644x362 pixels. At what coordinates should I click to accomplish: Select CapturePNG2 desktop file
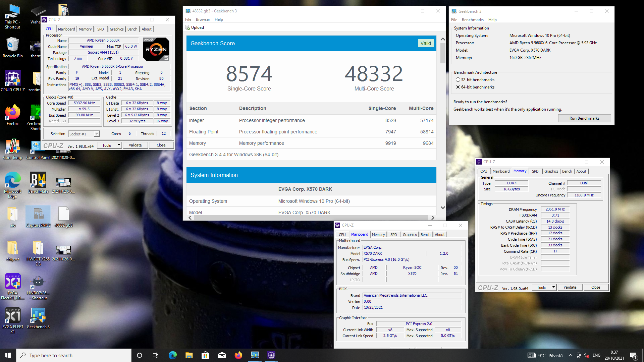pos(38,217)
